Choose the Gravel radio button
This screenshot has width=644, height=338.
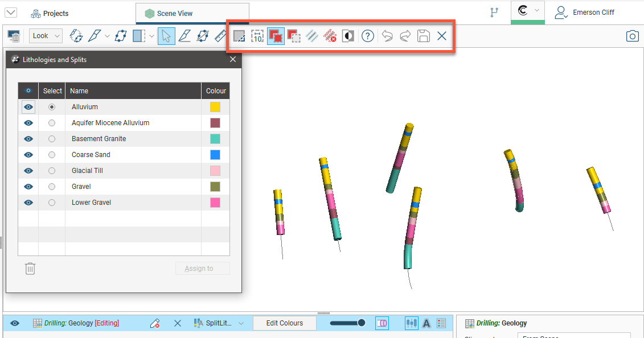(52, 187)
